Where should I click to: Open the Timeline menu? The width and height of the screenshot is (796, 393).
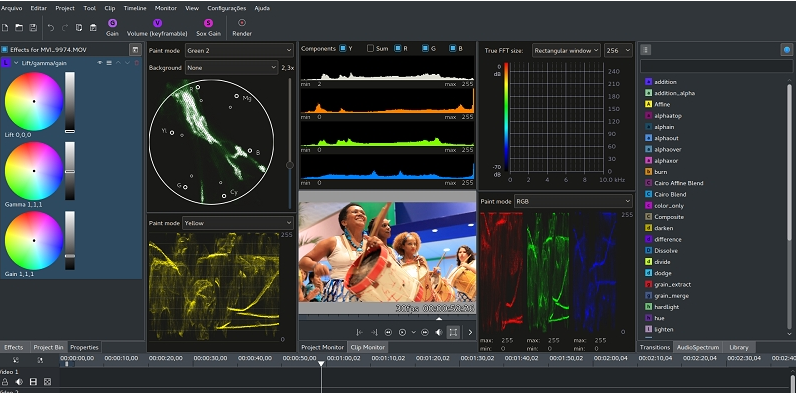pos(135,8)
